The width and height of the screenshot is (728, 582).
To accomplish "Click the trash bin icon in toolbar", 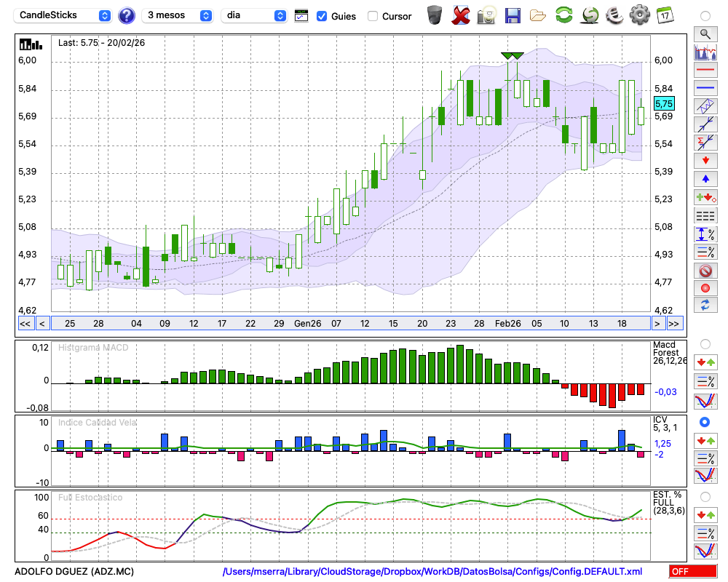I will (435, 15).
